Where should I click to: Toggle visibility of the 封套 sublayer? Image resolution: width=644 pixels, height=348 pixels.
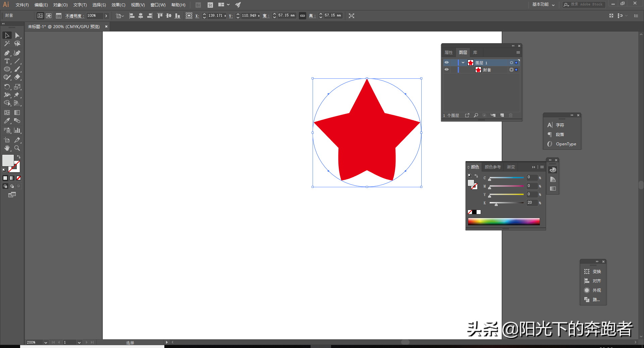coord(446,70)
